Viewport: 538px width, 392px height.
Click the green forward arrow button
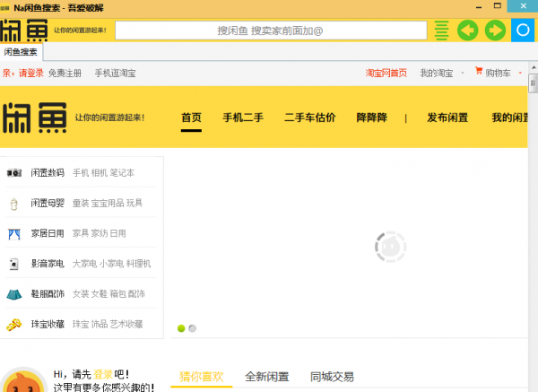point(495,30)
